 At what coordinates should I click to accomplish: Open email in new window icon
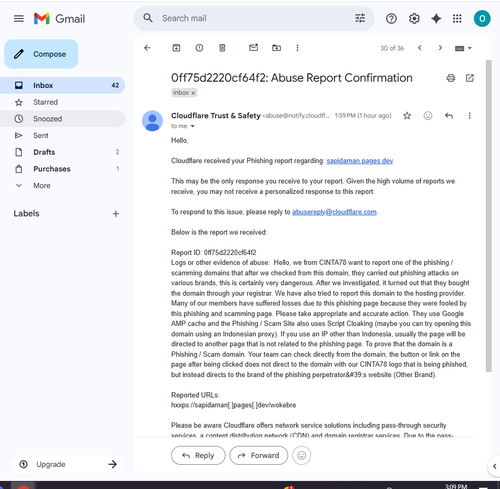470,78
